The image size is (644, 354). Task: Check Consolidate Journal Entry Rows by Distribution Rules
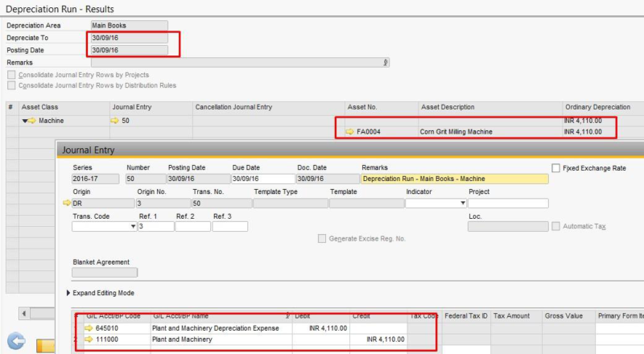pos(11,85)
